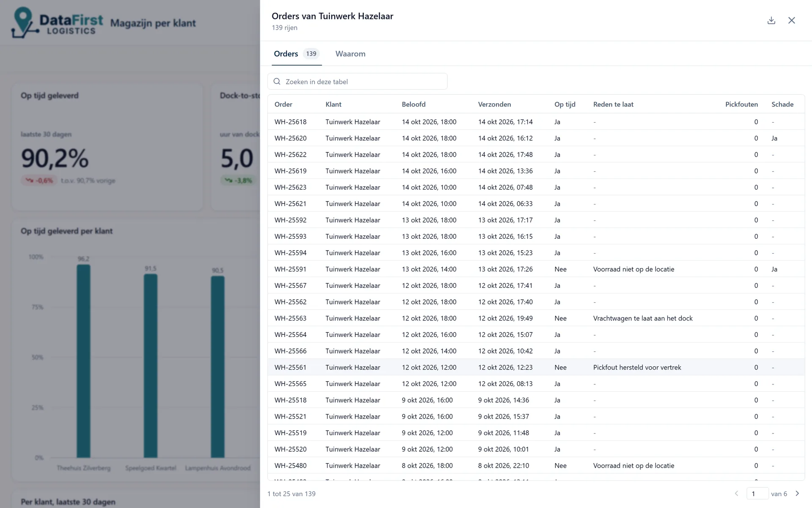Viewport: 812px width, 508px height.
Task: Go to next page of orders
Action: coord(797,494)
